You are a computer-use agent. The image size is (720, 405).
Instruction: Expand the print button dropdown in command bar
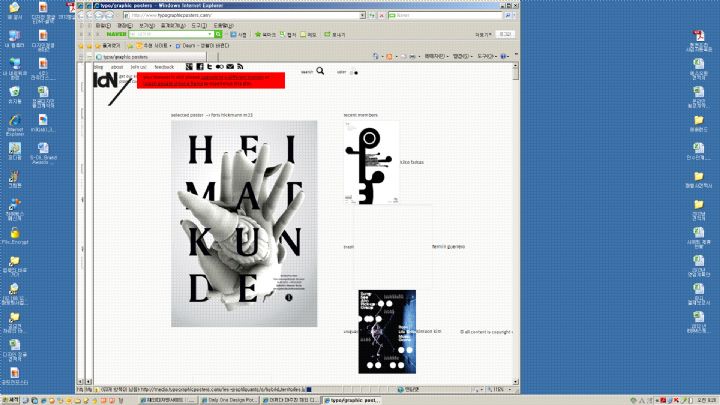[419, 56]
